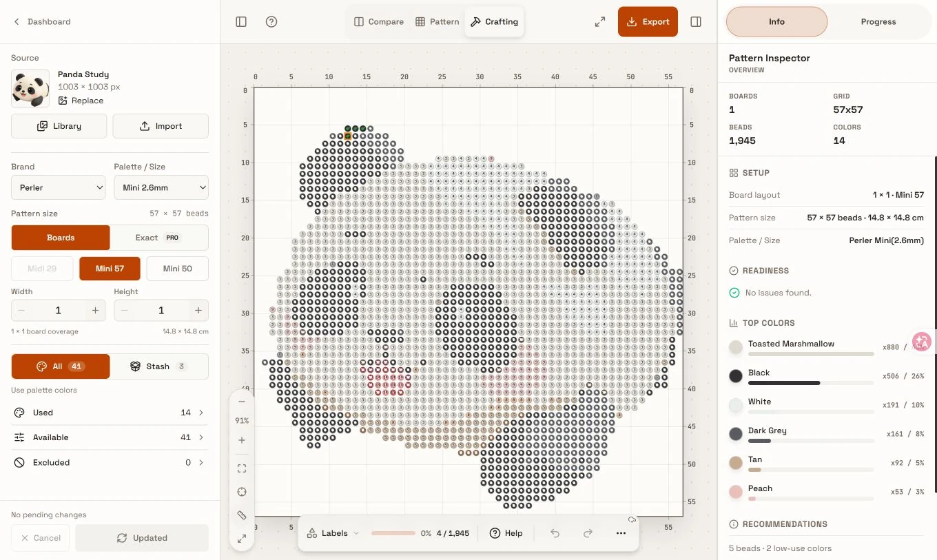937x560 pixels.
Task: Go back to Dashboard
Action: point(42,22)
